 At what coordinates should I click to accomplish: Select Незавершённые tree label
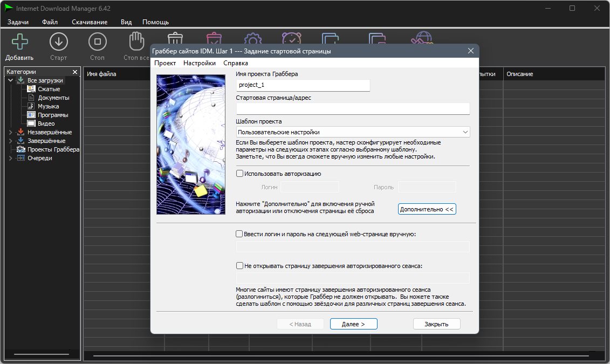click(50, 132)
